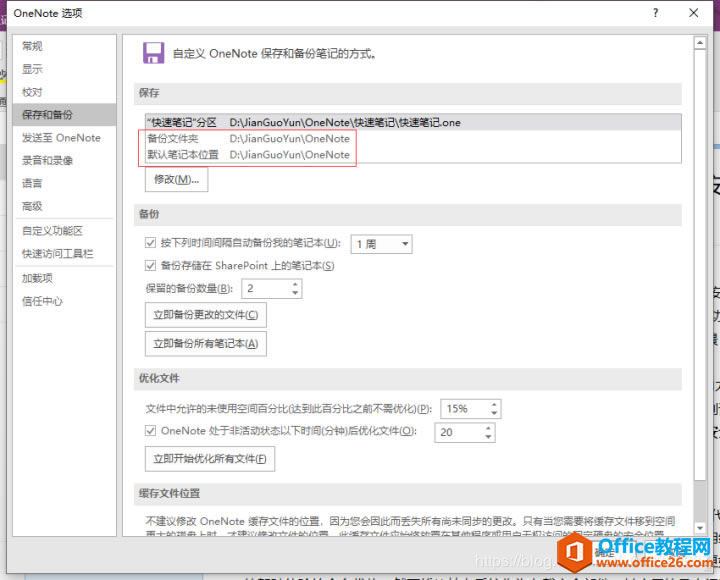This screenshot has width=720, height=580.
Task: Decrease the backup count stepper
Action: coord(295,293)
